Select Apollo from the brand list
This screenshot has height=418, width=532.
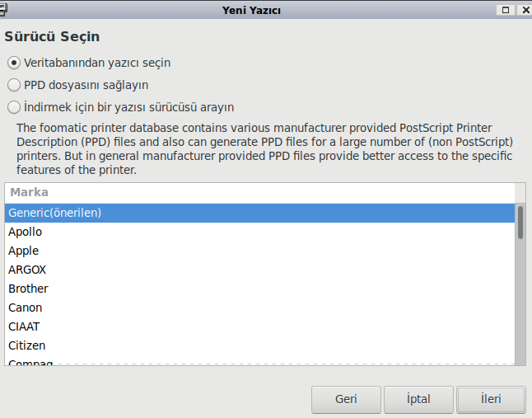[x=25, y=232]
